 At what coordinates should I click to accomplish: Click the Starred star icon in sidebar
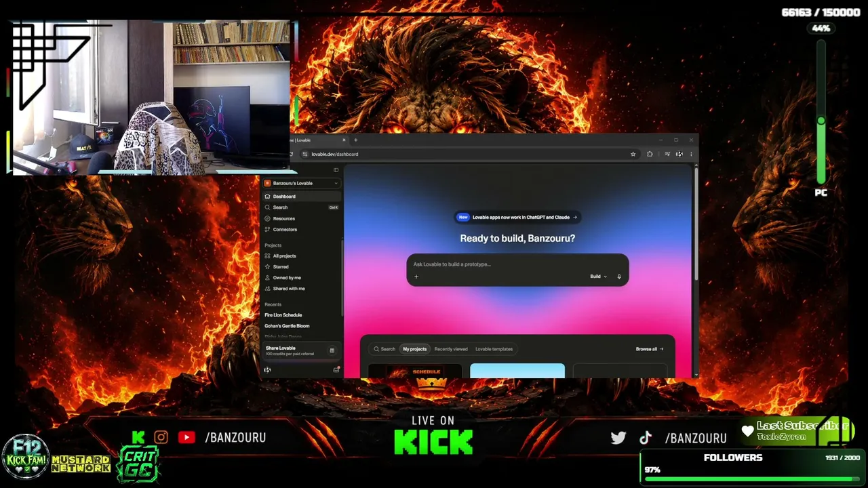267,266
